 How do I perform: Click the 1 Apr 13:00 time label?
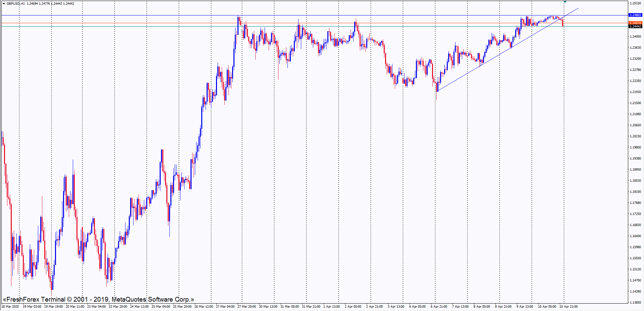(331, 307)
